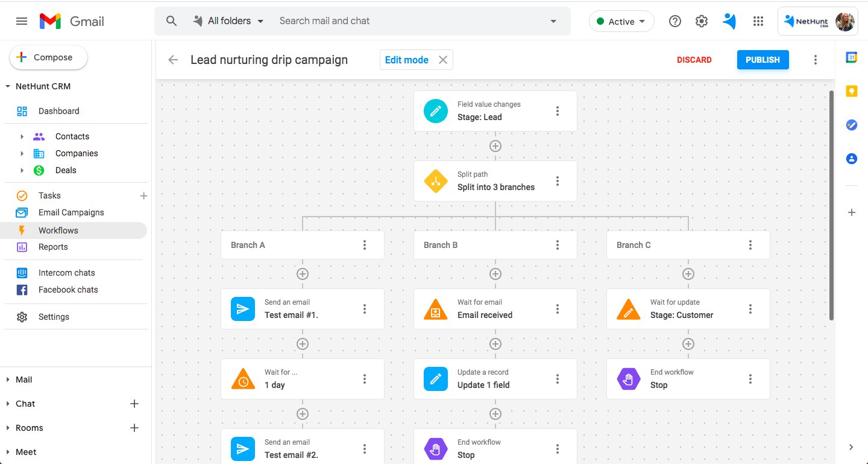
Task: Open Google Keep from the side panel
Action: click(x=851, y=91)
